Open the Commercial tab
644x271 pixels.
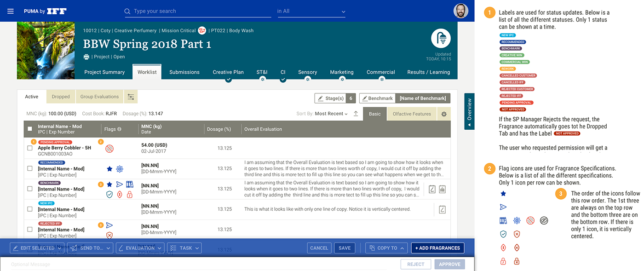click(381, 72)
